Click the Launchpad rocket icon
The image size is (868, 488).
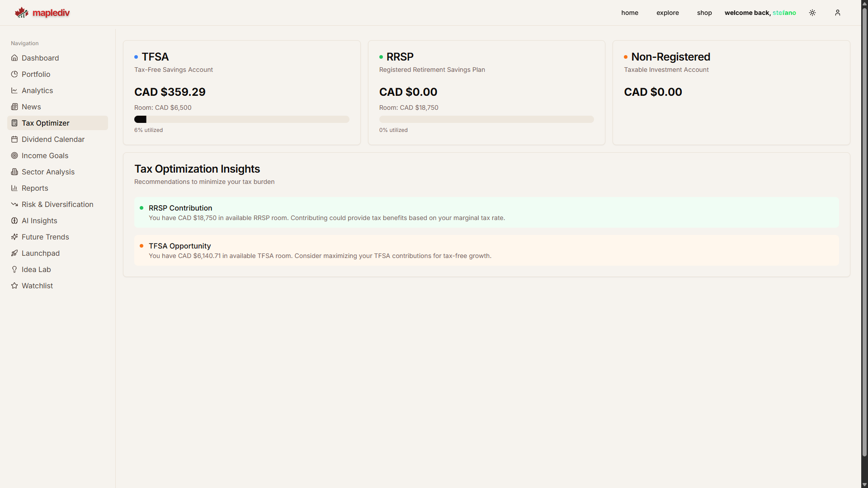[14, 253]
